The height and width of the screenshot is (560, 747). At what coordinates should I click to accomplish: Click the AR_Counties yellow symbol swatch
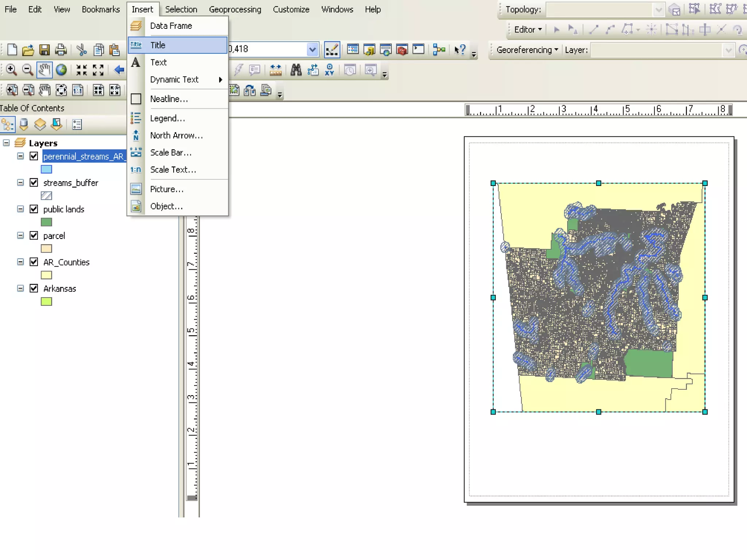click(46, 275)
